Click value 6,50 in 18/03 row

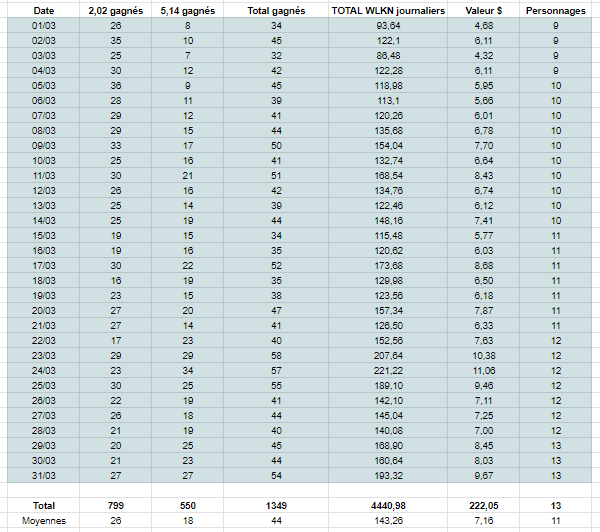click(484, 281)
